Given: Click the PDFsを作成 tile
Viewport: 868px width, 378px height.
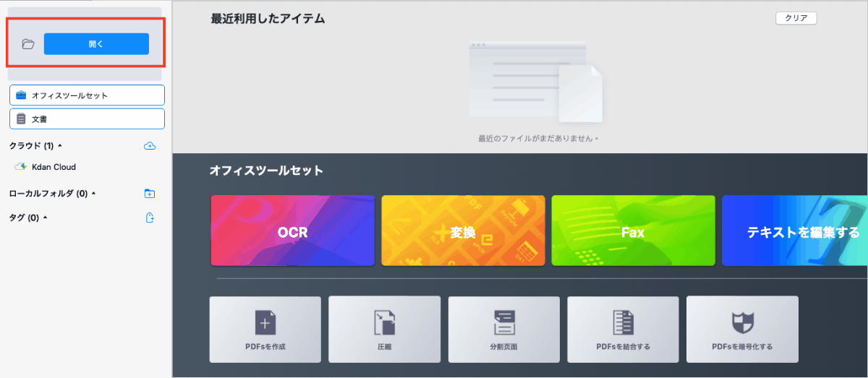Looking at the screenshot, I should click(265, 329).
